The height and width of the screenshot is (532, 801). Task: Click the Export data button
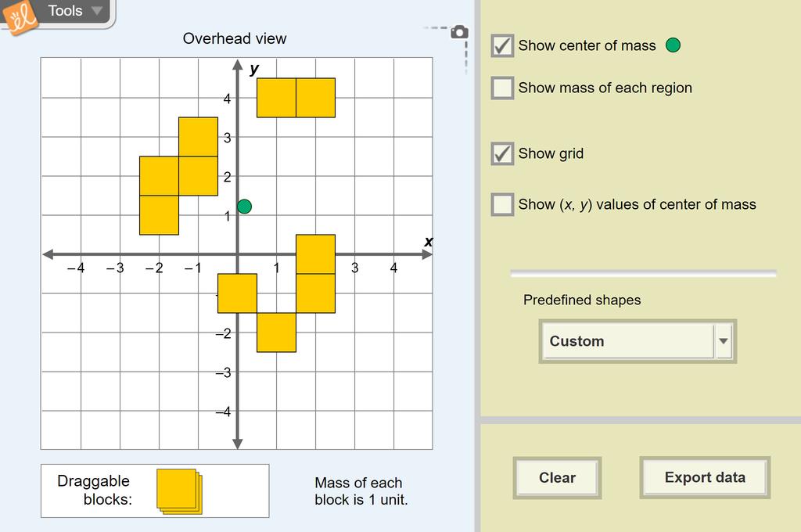coord(705,477)
